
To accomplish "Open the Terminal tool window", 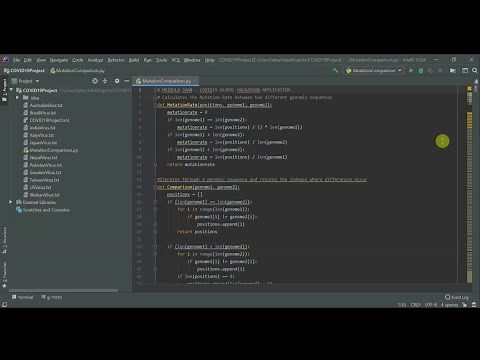I will point(23,297).
